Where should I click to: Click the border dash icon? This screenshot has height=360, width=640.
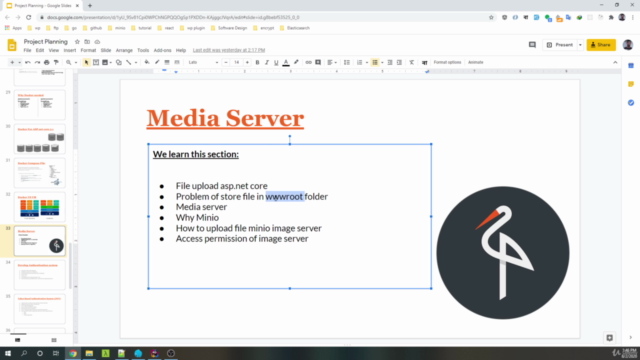coord(177,62)
